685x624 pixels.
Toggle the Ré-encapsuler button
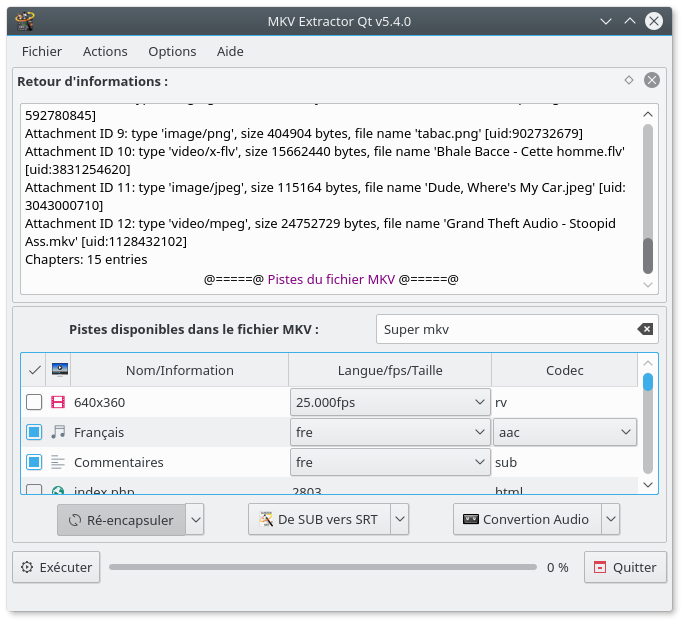[121, 520]
